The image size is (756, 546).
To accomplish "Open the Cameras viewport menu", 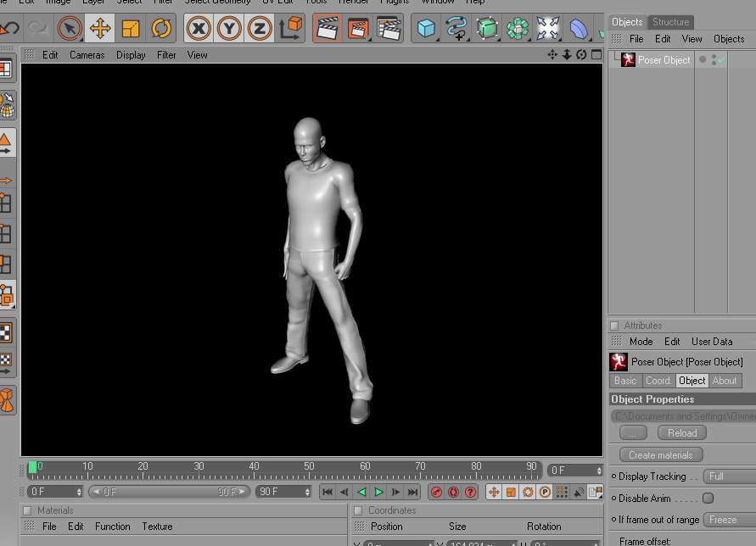I will click(87, 55).
